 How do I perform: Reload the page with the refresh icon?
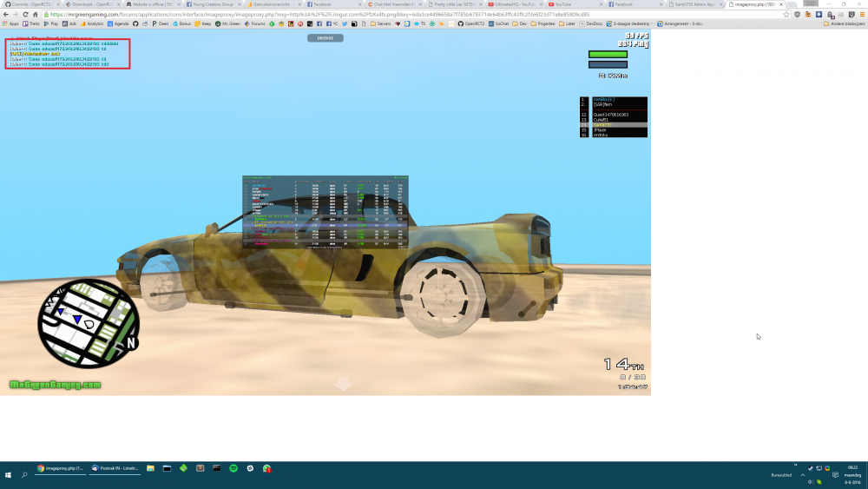(25, 15)
